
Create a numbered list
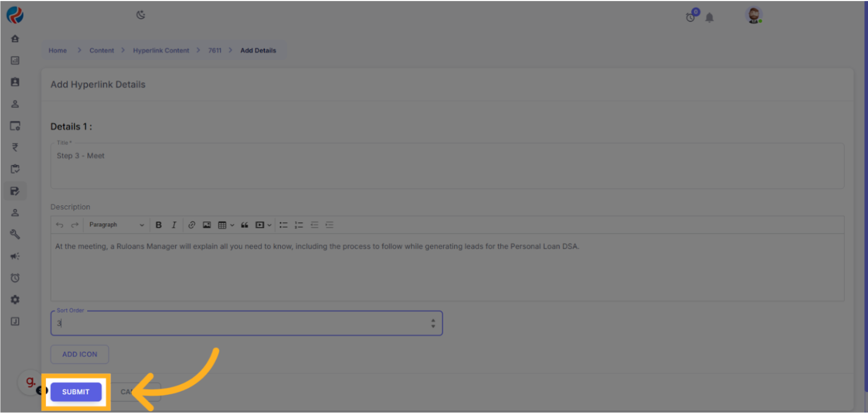[299, 225]
